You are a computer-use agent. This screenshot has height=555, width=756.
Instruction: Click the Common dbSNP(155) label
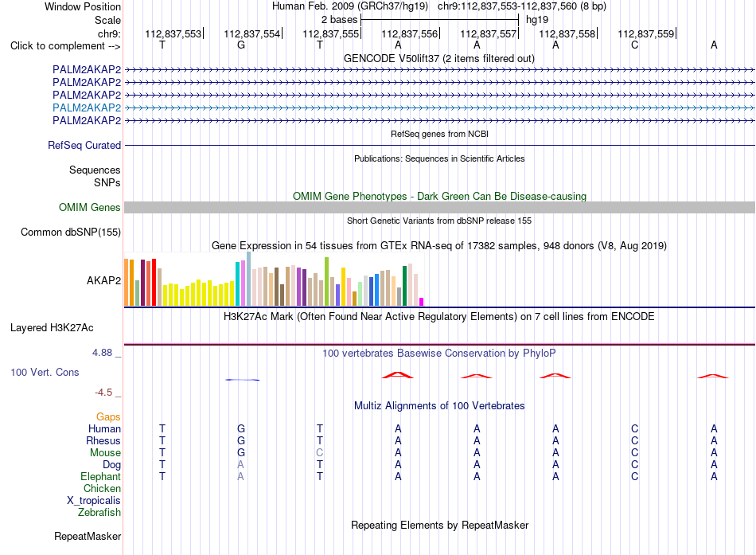[71, 233]
